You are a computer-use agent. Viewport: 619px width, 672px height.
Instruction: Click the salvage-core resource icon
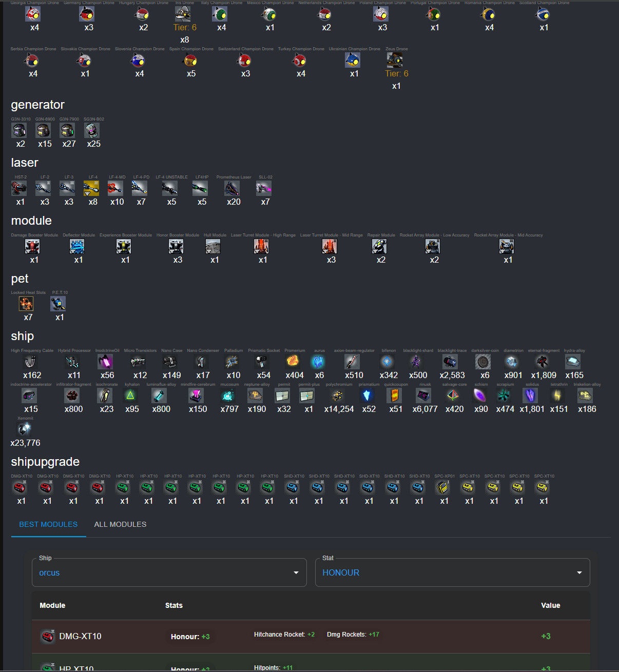453,396
